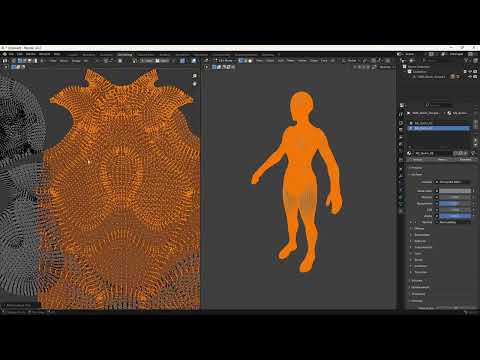The height and width of the screenshot is (360, 480).
Task: Open the outliner filter dropdown
Action: [x=467, y=61]
